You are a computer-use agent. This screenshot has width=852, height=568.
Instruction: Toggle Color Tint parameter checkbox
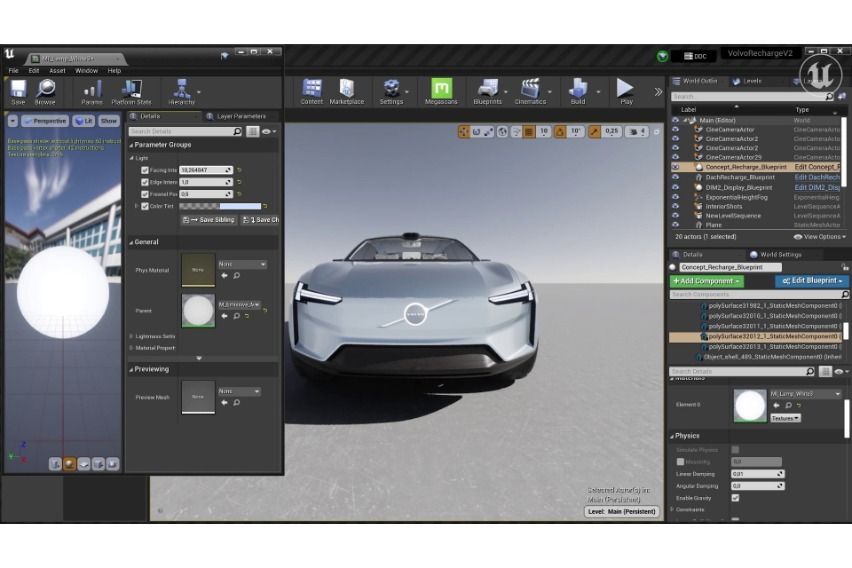point(145,206)
